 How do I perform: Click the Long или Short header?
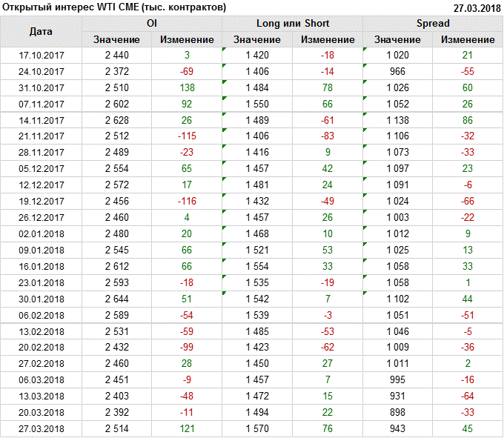click(x=292, y=24)
